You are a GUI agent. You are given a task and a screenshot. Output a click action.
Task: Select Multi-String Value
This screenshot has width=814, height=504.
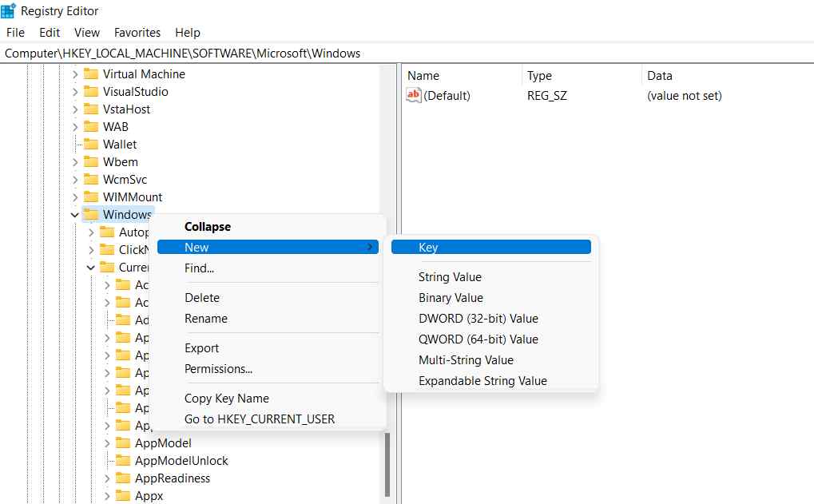tap(491, 360)
